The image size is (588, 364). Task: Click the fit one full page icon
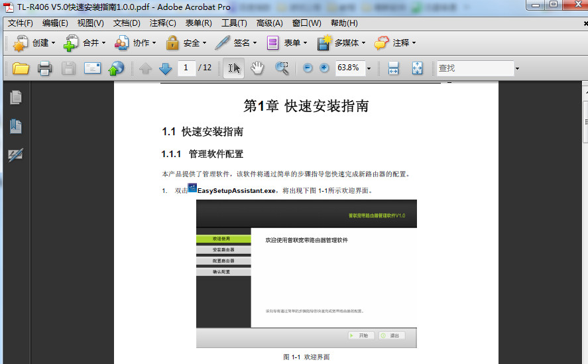pos(418,68)
